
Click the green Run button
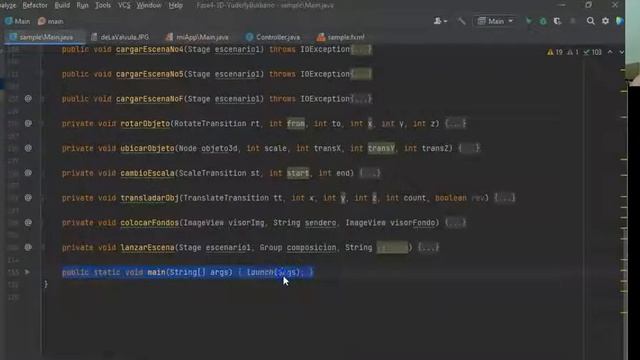point(529,21)
